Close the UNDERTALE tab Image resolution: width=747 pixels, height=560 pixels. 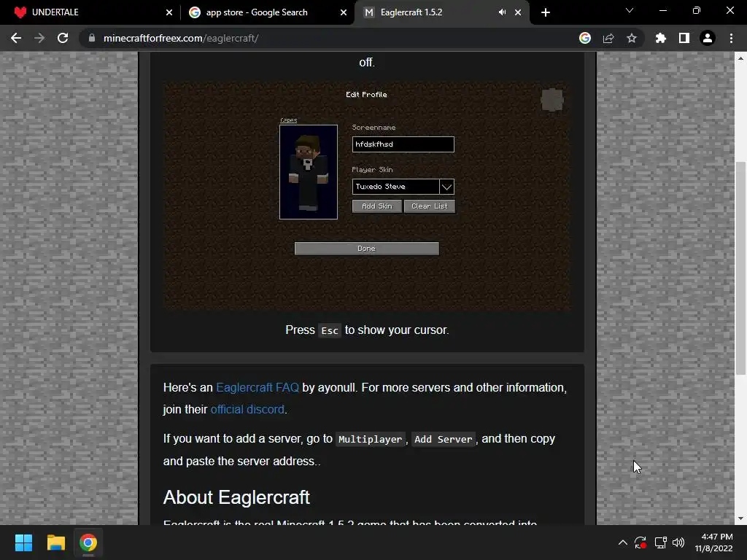(169, 12)
